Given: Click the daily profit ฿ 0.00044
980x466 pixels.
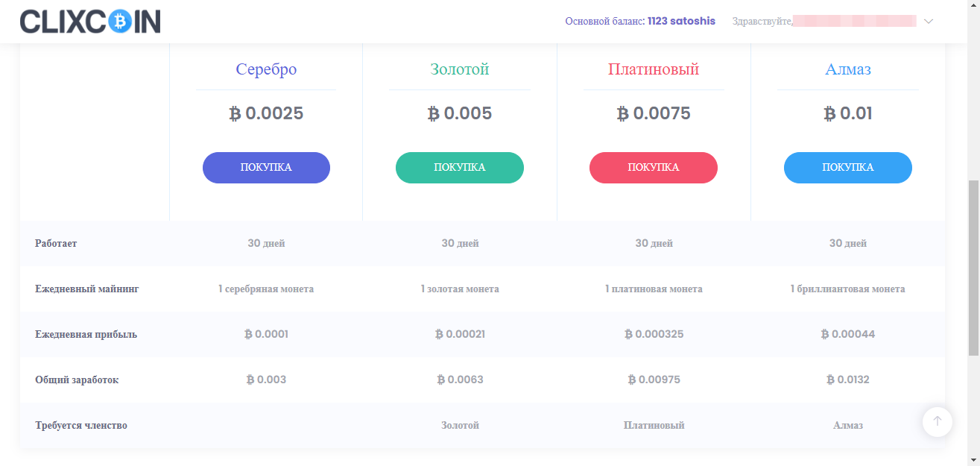Looking at the screenshot, I should [848, 335].
